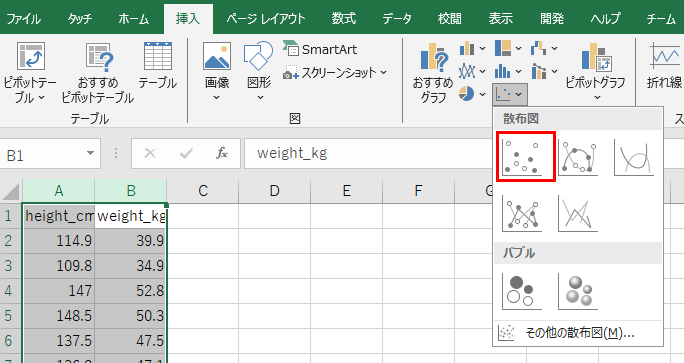Click cell containing 114.9

pos(59,240)
